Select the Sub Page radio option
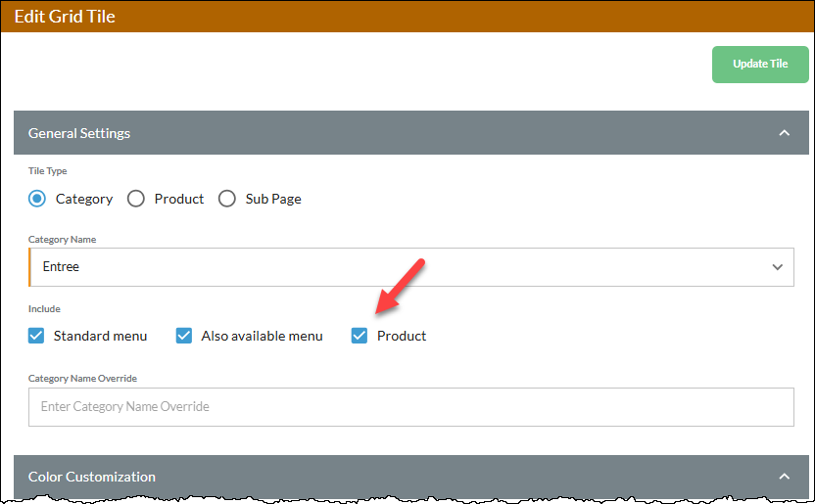Image resolution: width=815 pixels, height=504 pixels. (227, 199)
